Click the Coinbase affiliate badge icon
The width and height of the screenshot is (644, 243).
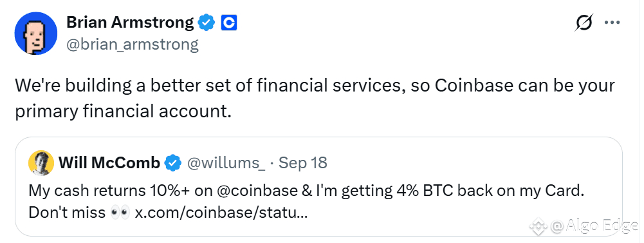229,23
